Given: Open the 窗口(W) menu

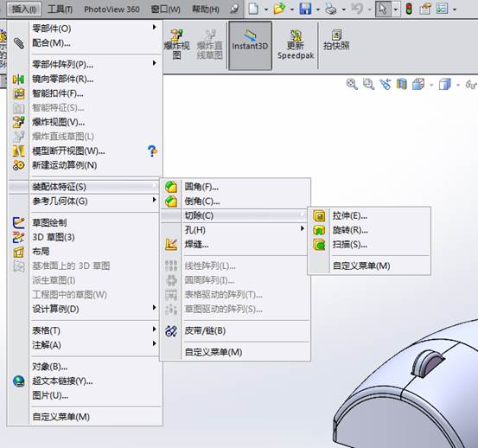Looking at the screenshot, I should click(166, 10).
